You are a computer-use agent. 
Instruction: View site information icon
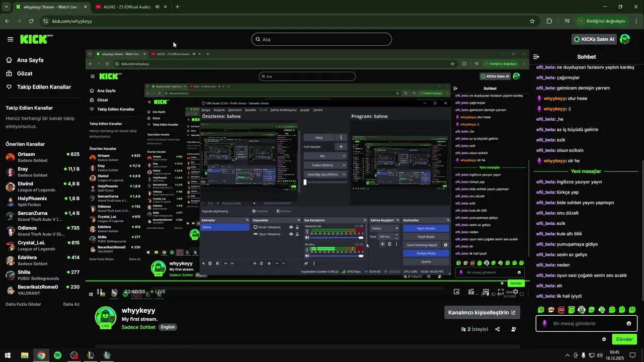[46, 21]
